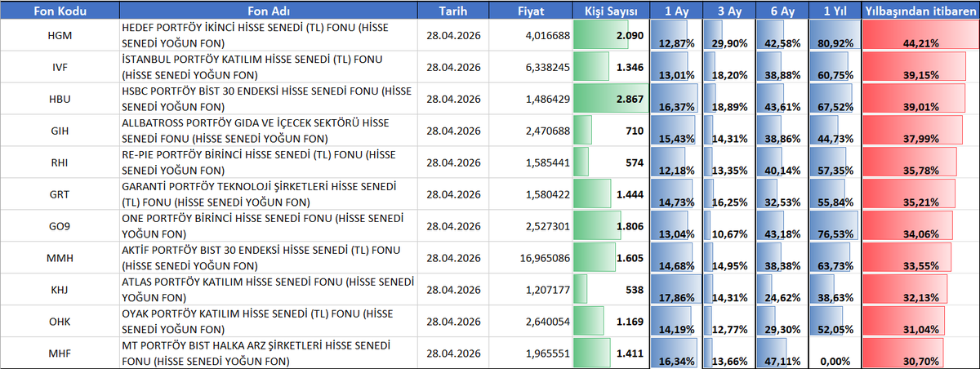Click the OYAK PORTFÖY KATILIM fund name
This screenshot has height=369, width=980.
[x=268, y=321]
